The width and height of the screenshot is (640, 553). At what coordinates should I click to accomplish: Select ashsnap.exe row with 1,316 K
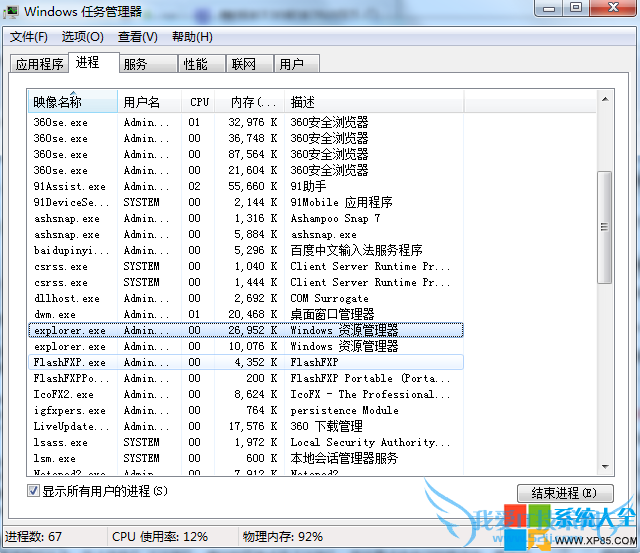[x=246, y=218]
